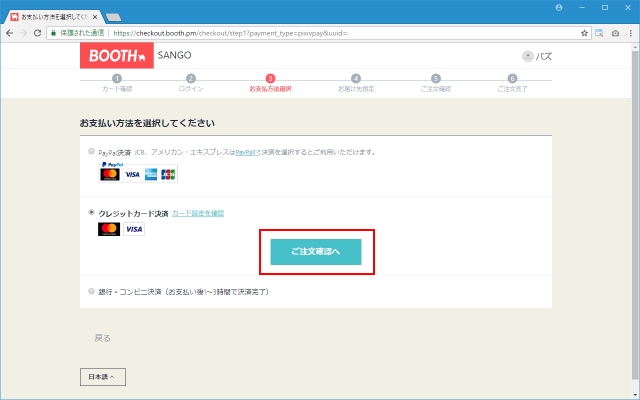Screen dimensions: 640x400
Task: Click step 5 ご注文確認
Action: point(436,83)
